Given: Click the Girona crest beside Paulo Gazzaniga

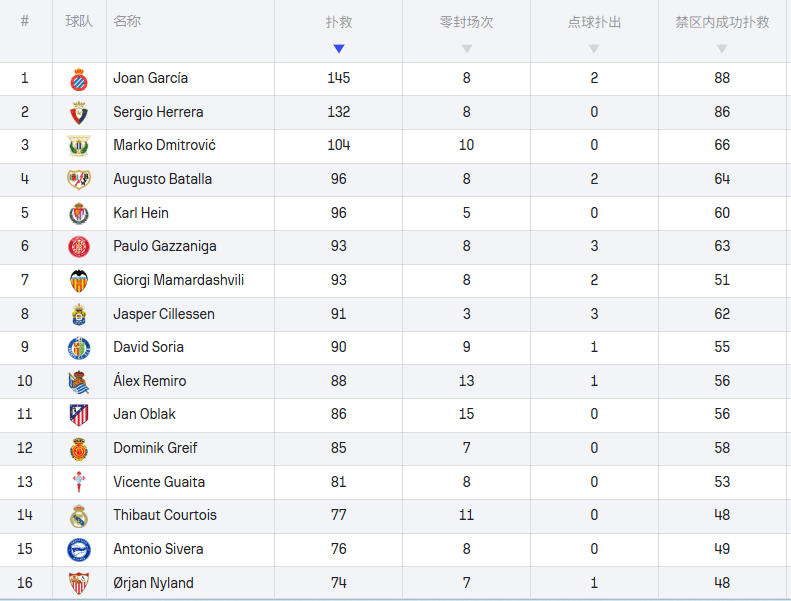Looking at the screenshot, I should pyautogui.click(x=79, y=247).
